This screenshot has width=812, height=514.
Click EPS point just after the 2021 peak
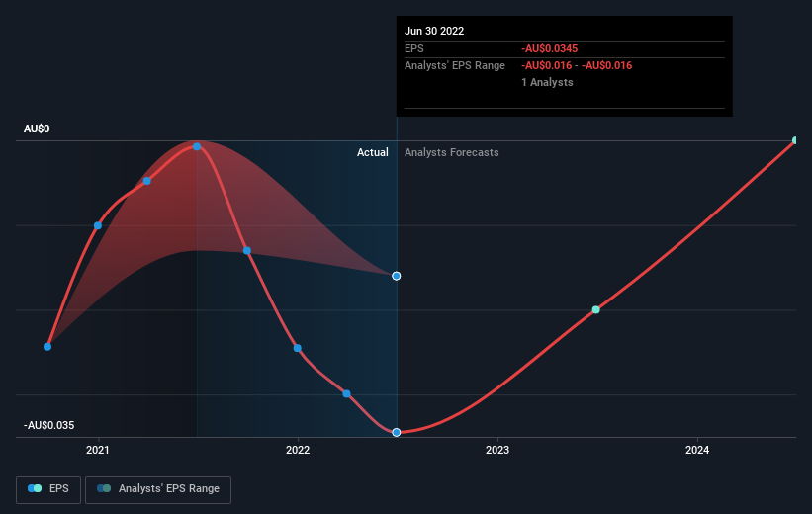coord(247,250)
